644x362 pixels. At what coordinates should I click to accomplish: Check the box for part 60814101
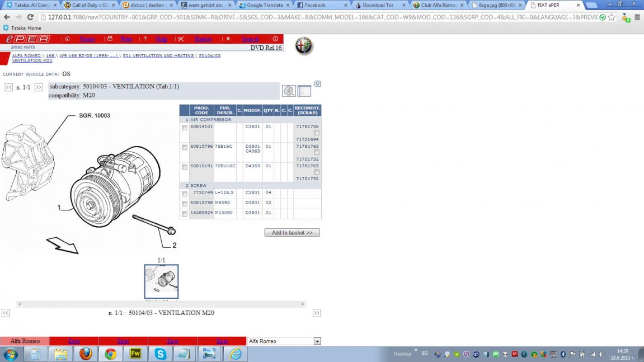click(x=185, y=128)
